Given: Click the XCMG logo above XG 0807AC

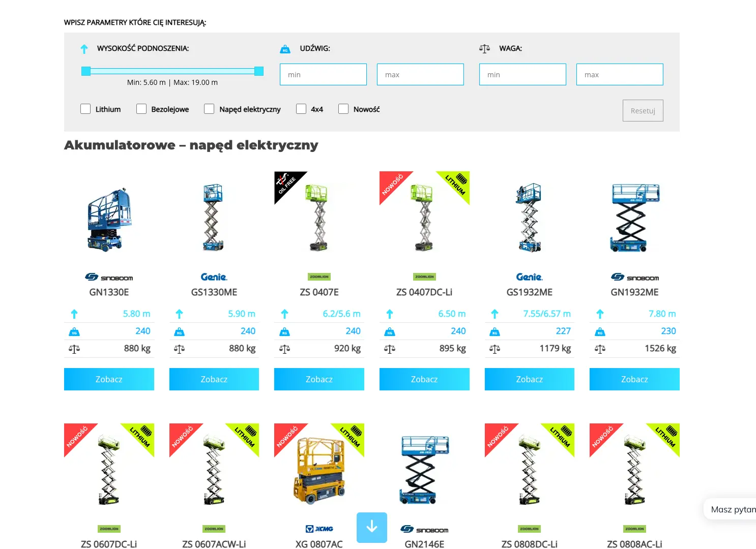Looking at the screenshot, I should [x=319, y=529].
